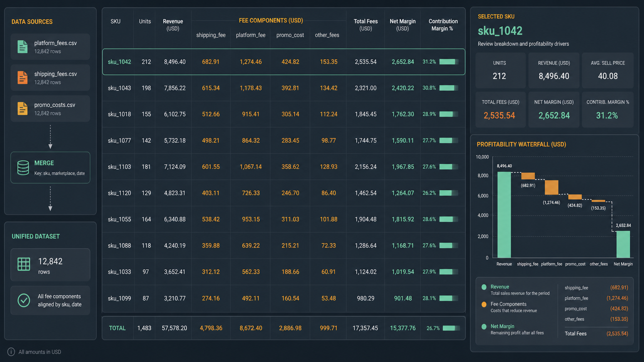
Task: Click the Net Margin waterfall bar
Action: click(x=623, y=244)
